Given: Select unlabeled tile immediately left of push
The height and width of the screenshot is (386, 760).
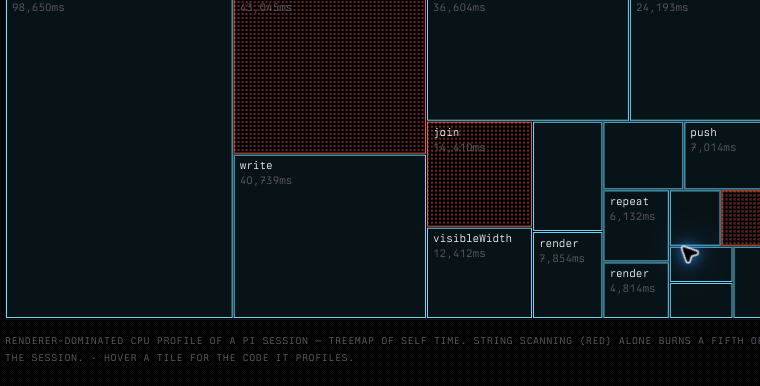Looking at the screenshot, I should (x=643, y=155).
